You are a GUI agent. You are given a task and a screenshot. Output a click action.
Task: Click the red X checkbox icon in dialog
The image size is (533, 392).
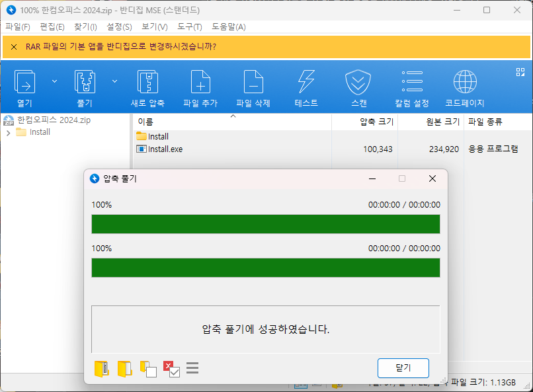point(171,369)
